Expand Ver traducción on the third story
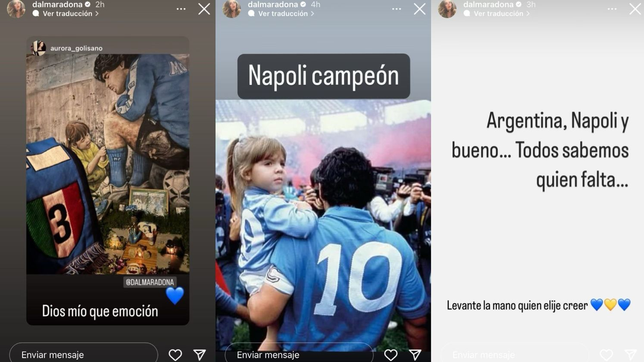This screenshot has width=644, height=362. pos(497,14)
